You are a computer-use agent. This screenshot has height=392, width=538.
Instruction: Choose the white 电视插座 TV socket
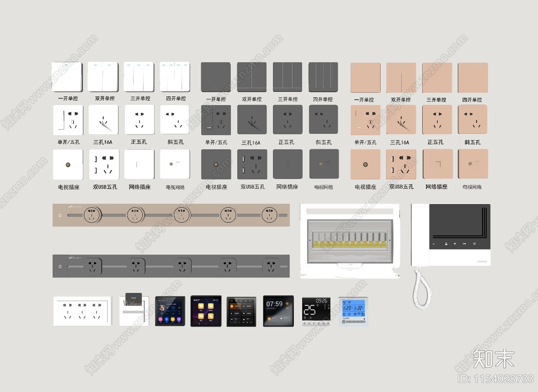click(x=68, y=165)
